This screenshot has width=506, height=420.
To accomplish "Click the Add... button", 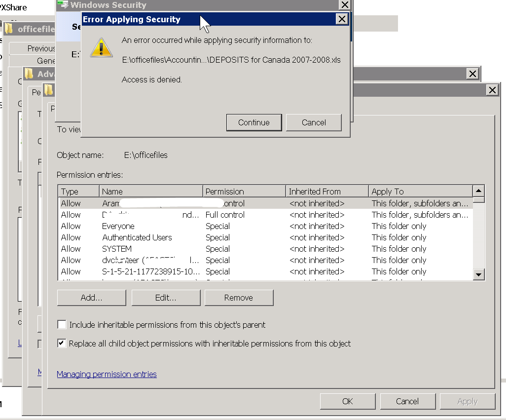I will (92, 298).
